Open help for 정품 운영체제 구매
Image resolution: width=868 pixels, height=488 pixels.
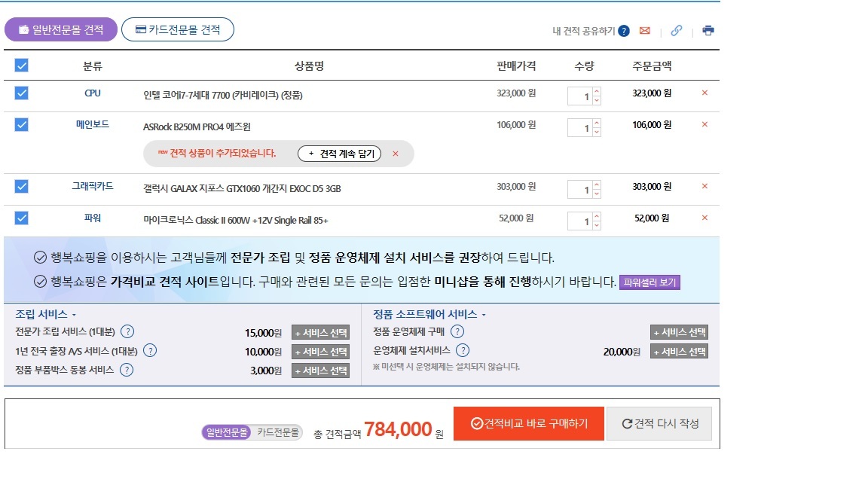click(x=457, y=332)
